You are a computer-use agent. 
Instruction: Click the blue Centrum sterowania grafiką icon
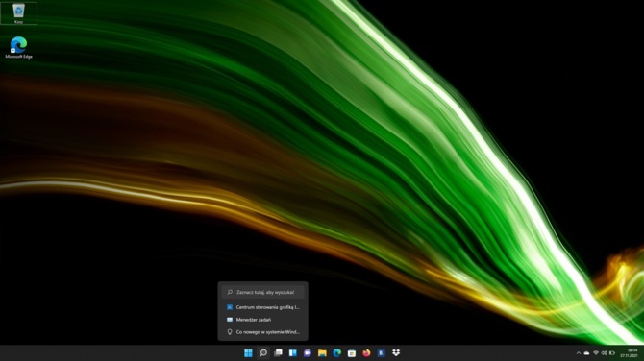coord(230,307)
